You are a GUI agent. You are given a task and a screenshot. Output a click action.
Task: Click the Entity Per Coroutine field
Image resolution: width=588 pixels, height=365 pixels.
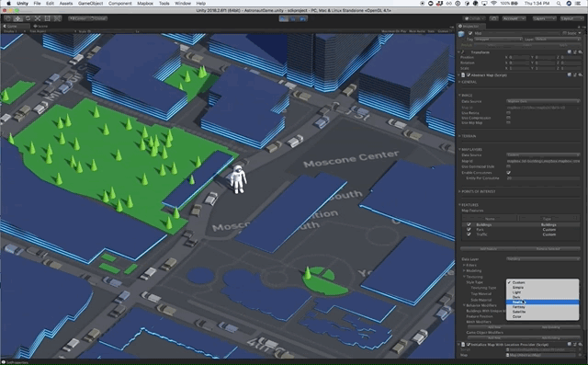point(543,178)
